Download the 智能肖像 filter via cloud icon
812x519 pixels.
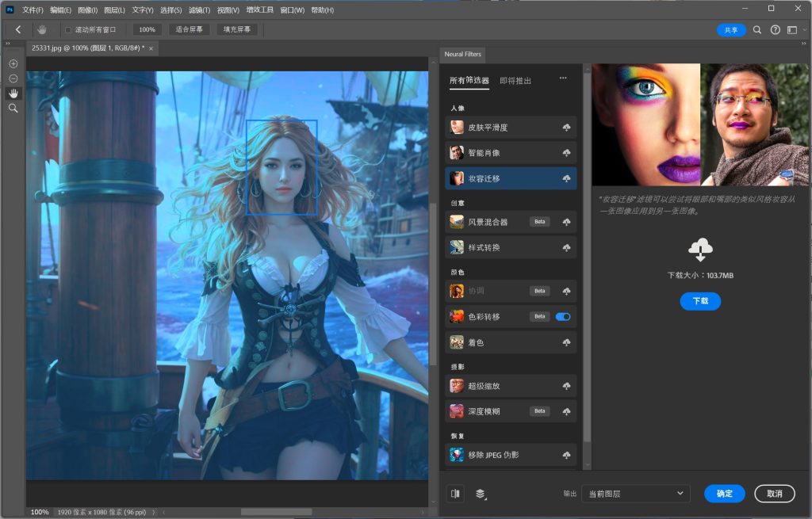click(566, 153)
